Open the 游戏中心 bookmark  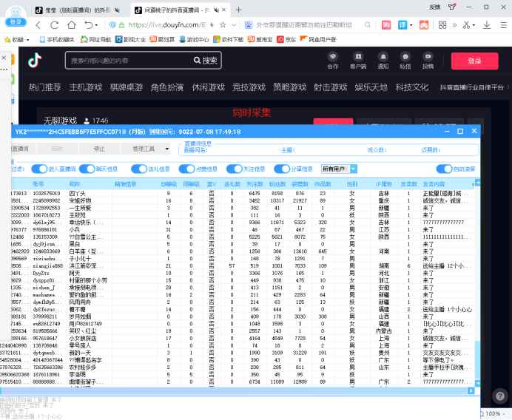(194, 40)
